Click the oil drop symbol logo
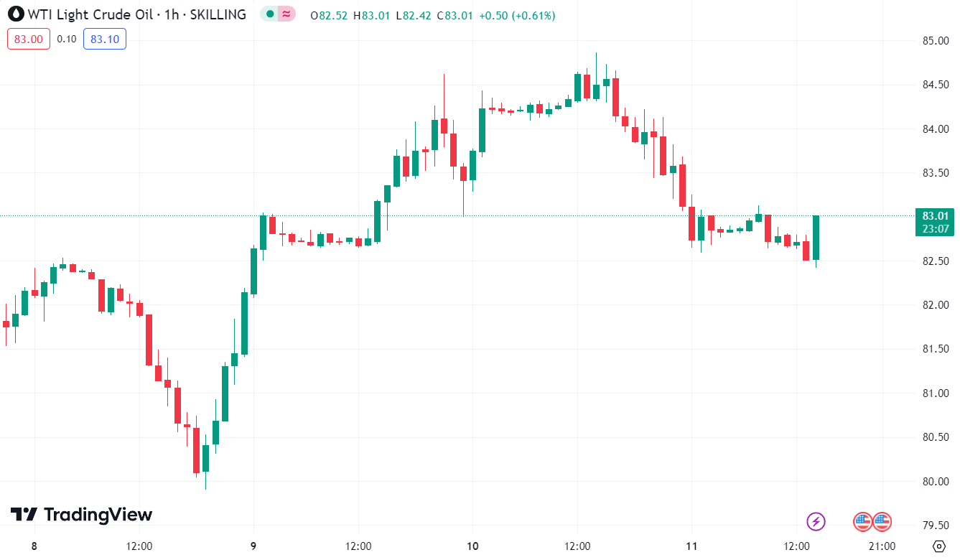Screen dimensions: 960x560 [15, 14]
